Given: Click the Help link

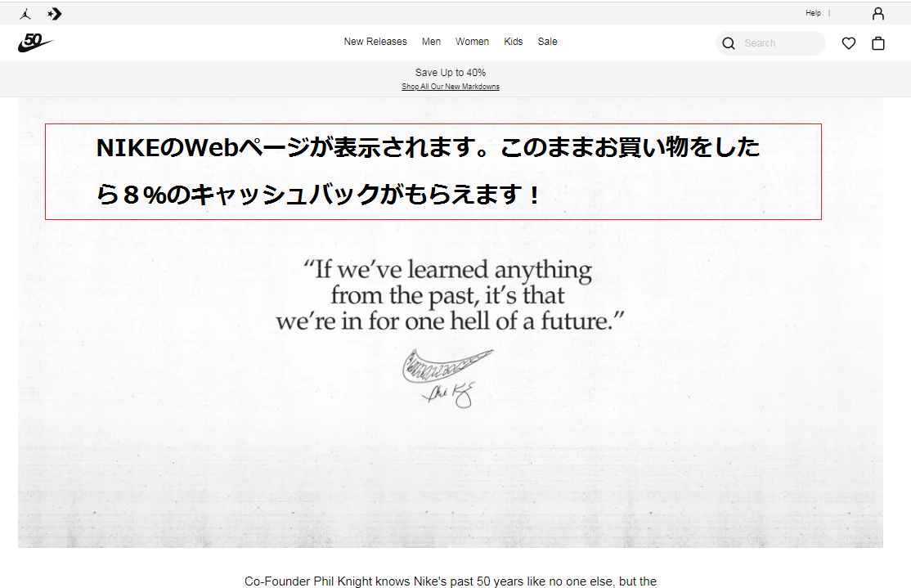Looking at the screenshot, I should click(813, 13).
